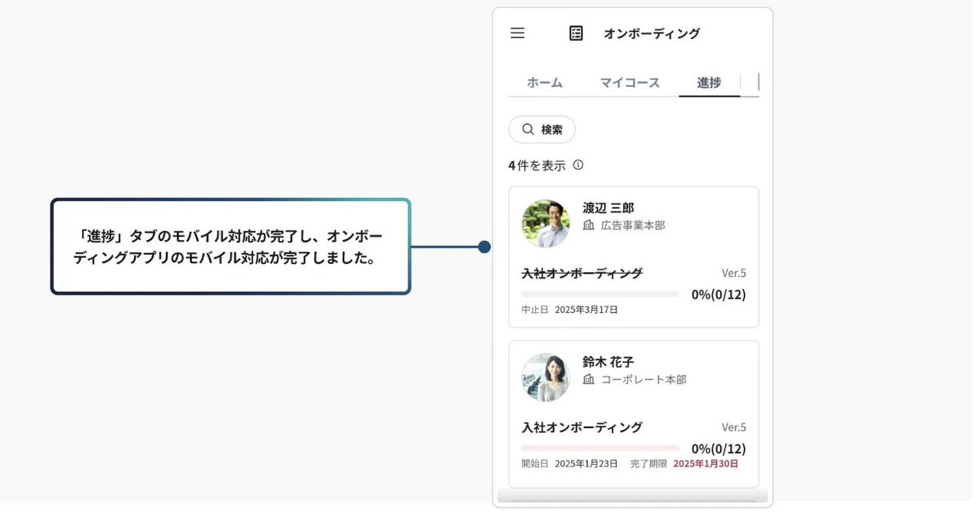Viewport: 980px width, 517px height.
Task: Click the 開始日 2025年1月23日 text
Action: (570, 463)
